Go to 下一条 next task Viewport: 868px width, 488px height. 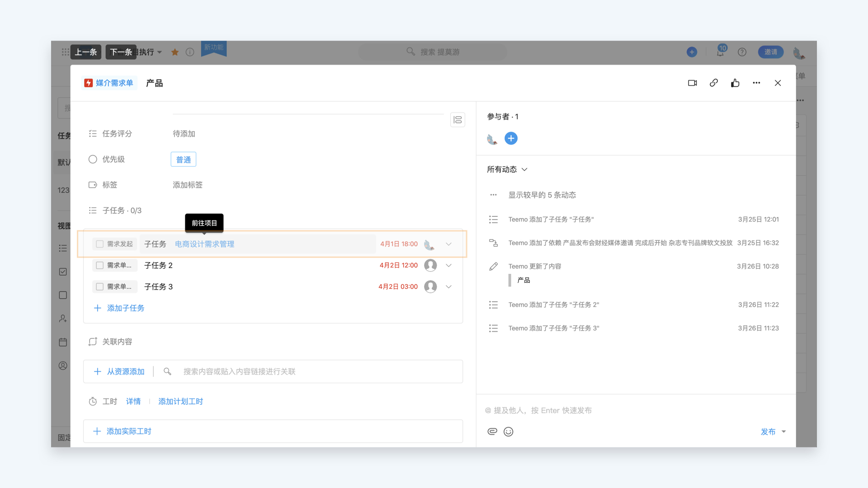121,52
